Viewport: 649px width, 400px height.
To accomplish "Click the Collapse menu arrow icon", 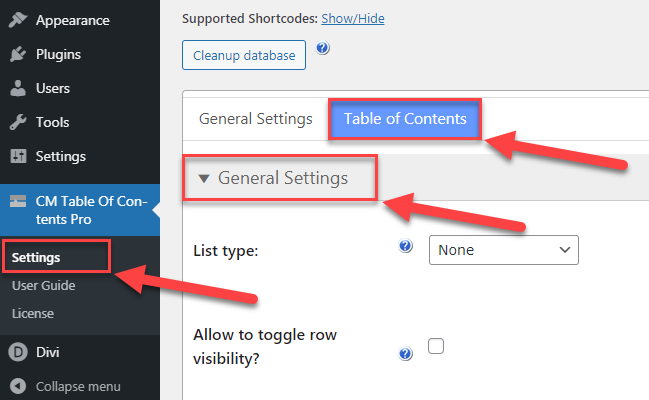I will 18,386.
